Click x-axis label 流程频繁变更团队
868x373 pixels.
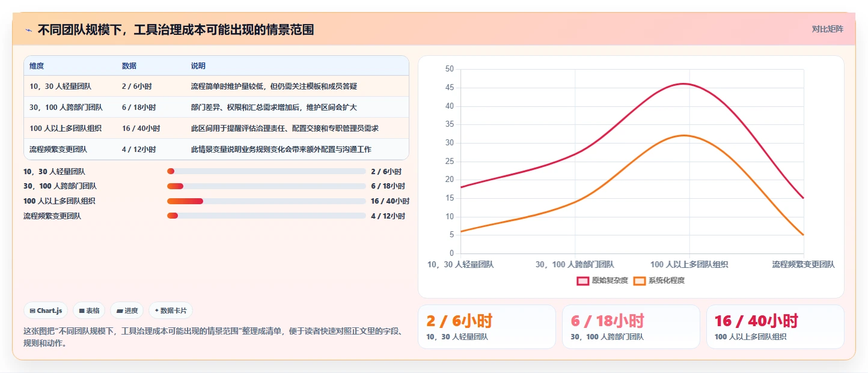[804, 264]
